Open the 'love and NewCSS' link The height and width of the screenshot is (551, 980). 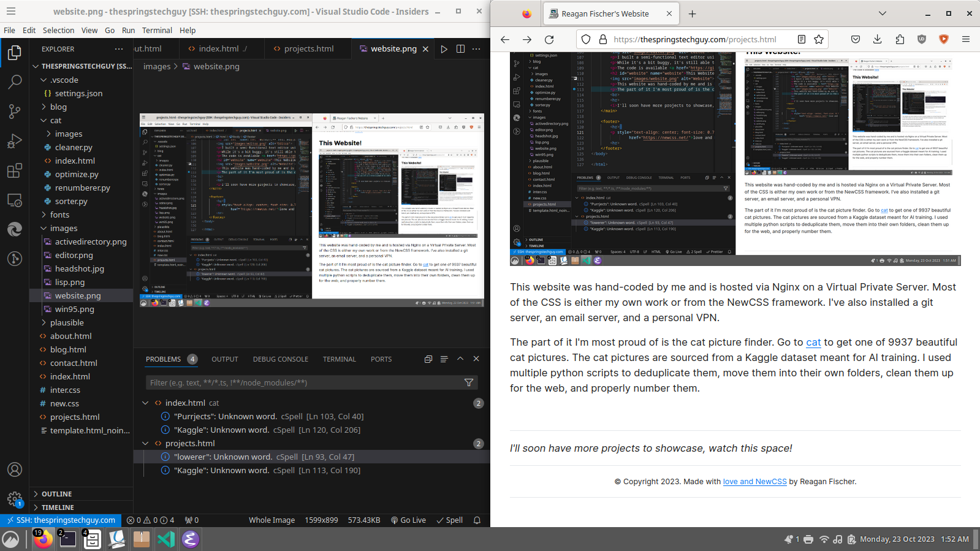(x=754, y=482)
